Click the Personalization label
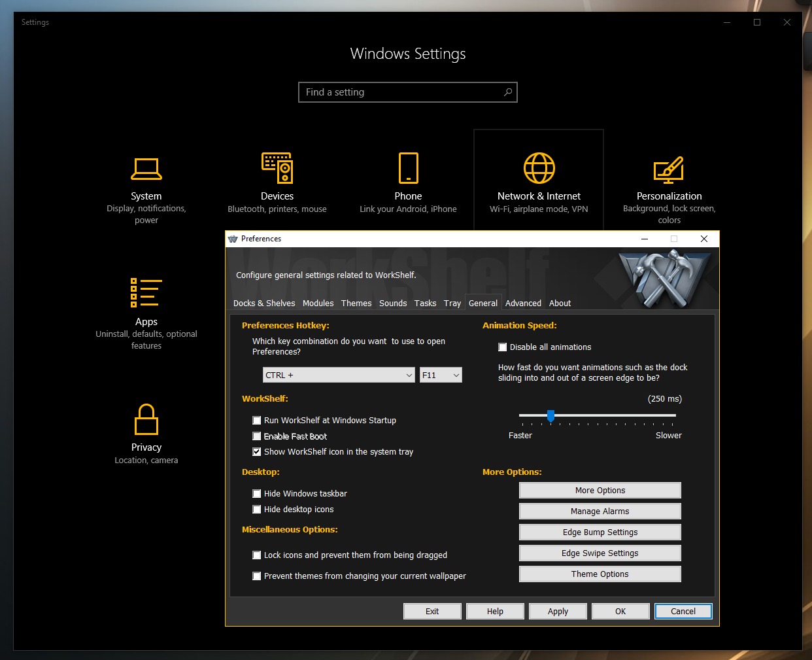812x660 pixels. point(669,196)
